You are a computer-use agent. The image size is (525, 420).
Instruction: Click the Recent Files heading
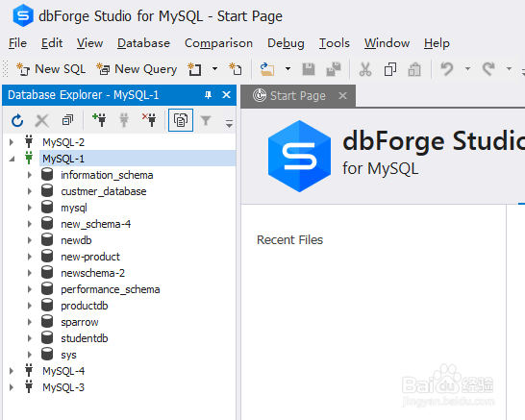pyautogui.click(x=290, y=240)
